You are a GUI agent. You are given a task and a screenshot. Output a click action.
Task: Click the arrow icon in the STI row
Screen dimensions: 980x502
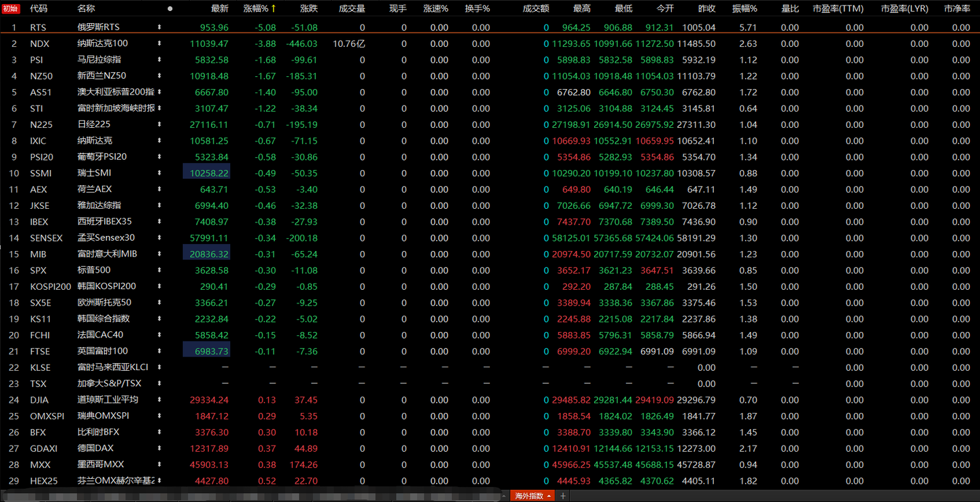159,108
